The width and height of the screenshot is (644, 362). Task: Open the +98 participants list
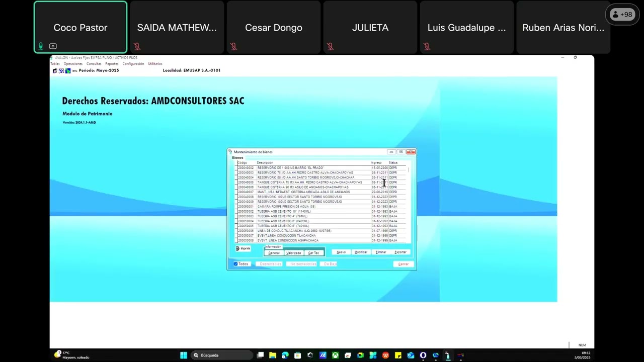(x=622, y=15)
